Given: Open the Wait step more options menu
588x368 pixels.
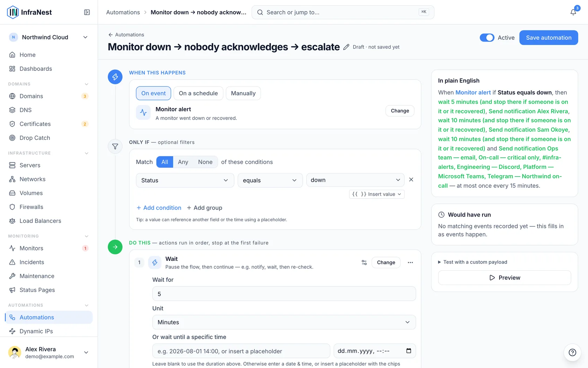Looking at the screenshot, I should [410, 262].
